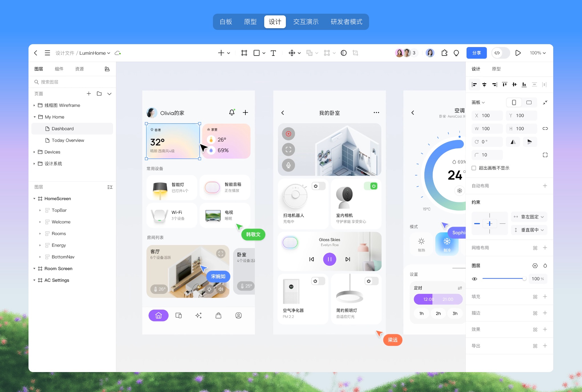This screenshot has height=392, width=582.
Task: Toggle the developer code mode switch
Action: [501, 53]
